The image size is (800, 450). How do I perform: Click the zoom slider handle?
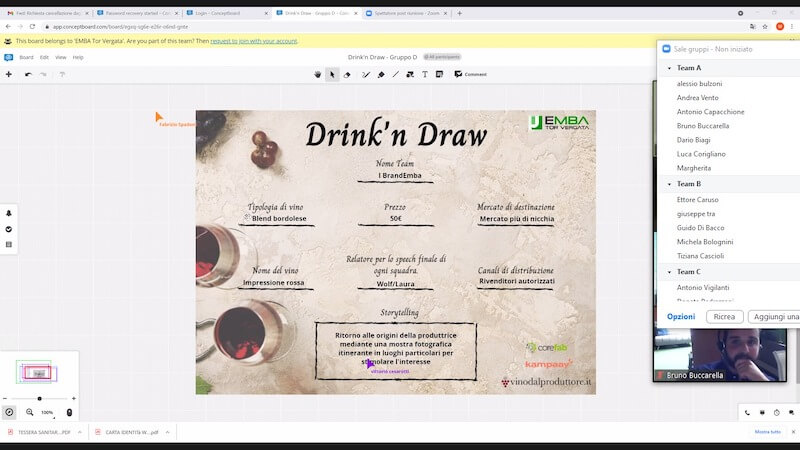[x=39, y=398]
